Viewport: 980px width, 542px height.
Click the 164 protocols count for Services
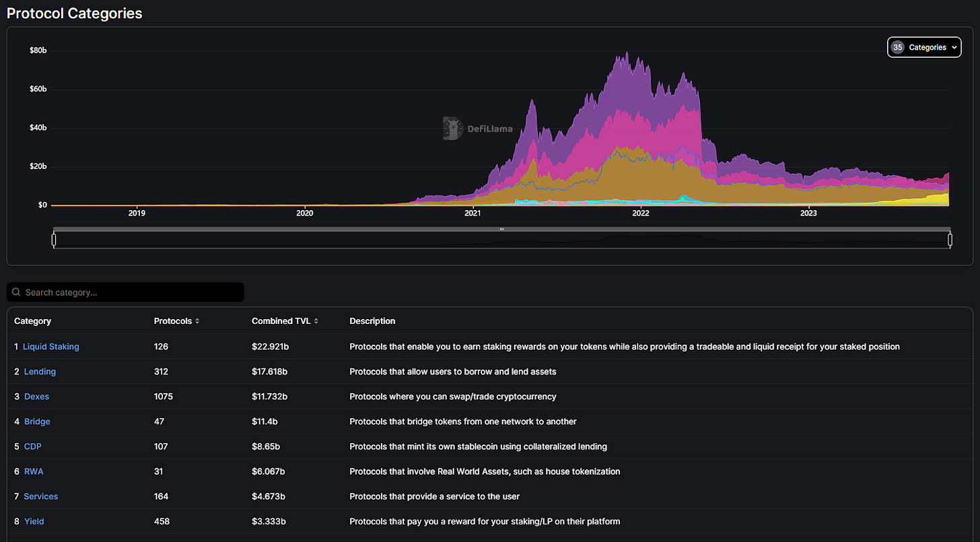pyautogui.click(x=161, y=496)
